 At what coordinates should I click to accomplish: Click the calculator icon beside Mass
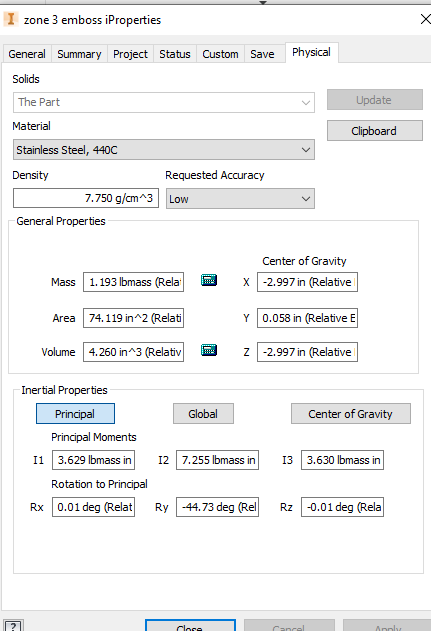click(209, 280)
